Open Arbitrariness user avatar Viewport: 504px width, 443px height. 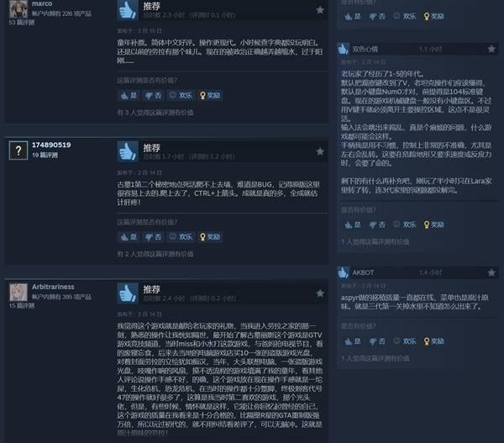(18, 293)
